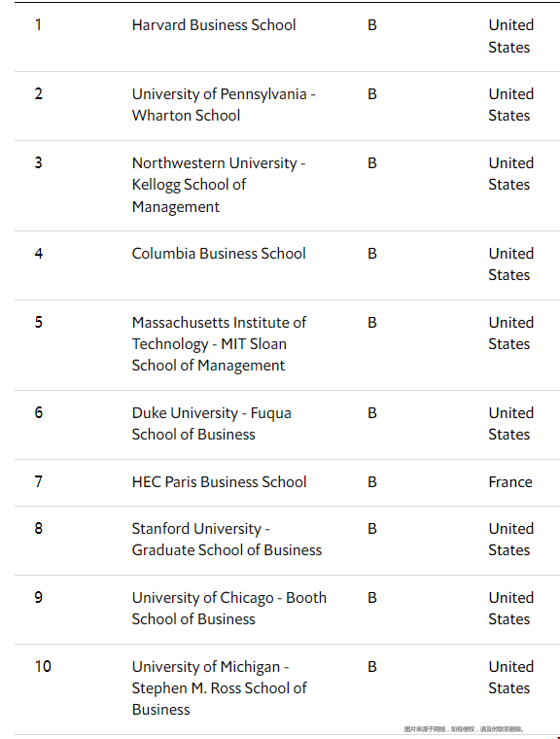Select Northwestern University - Kellogg School of Management

tap(219, 185)
